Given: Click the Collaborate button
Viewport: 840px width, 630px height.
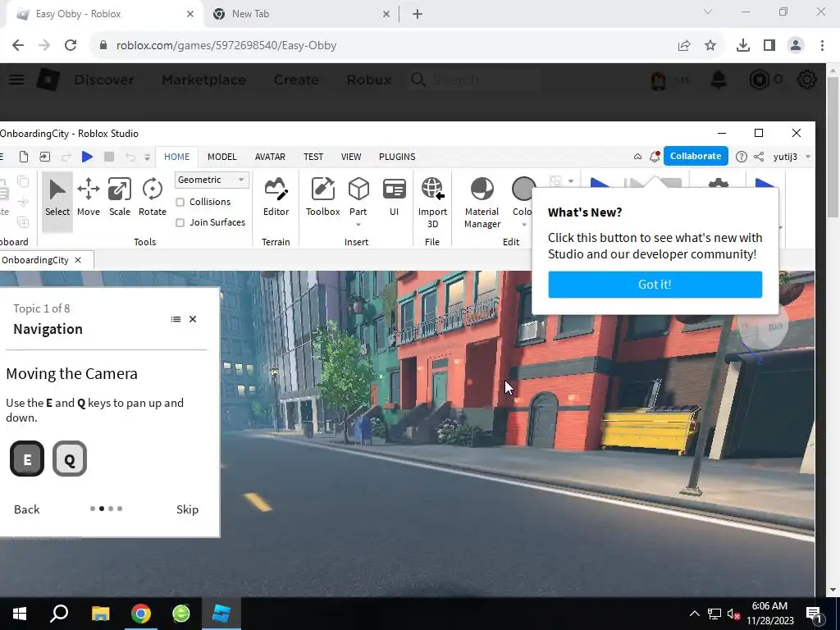Looking at the screenshot, I should coord(696,156).
